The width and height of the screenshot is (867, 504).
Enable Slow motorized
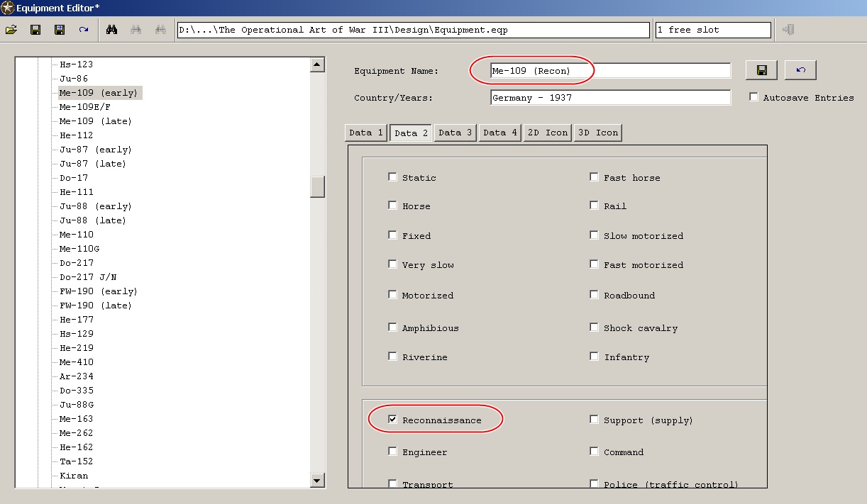coord(594,235)
